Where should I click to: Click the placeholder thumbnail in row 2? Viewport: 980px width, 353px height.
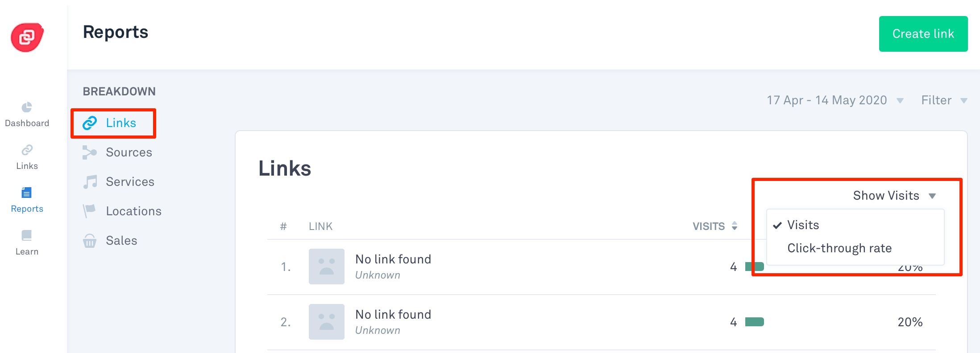coord(327,322)
